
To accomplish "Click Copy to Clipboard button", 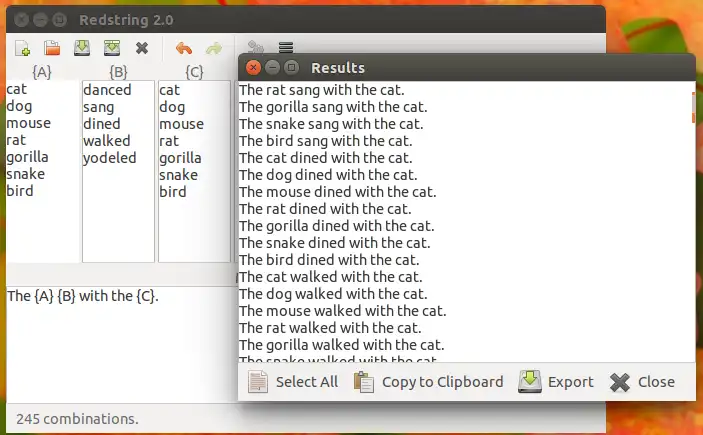I will pos(429,382).
